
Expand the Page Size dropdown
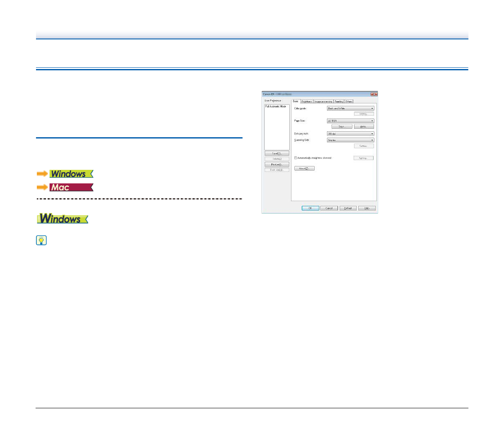point(350,121)
